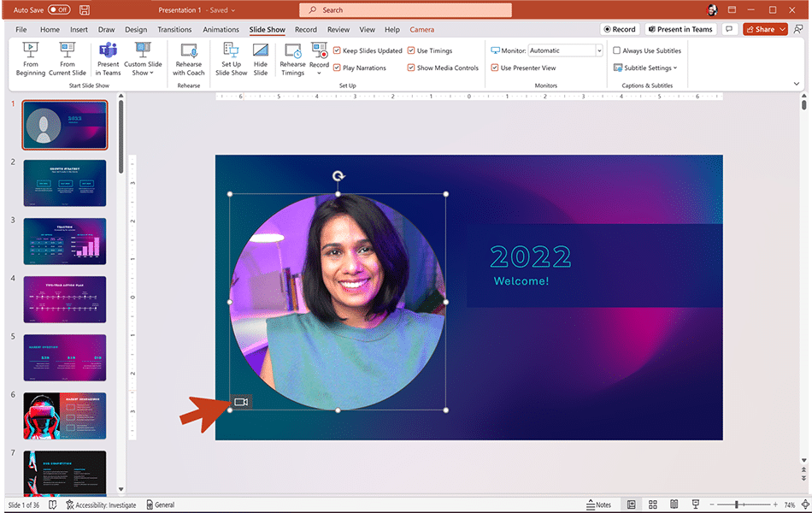Select slide 2 Growth Strategy thumbnail
Screen dimensions: 812x513
65,183
